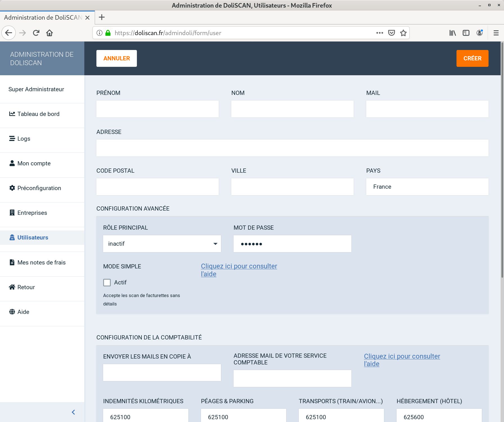Click the Entreprises building icon
The height and width of the screenshot is (422, 504).
[x=12, y=213]
